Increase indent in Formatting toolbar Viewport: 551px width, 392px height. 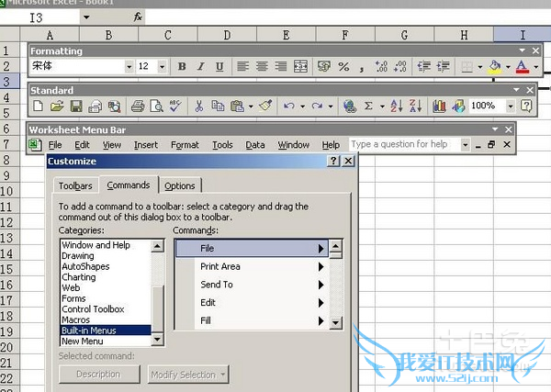pyautogui.click(x=443, y=66)
